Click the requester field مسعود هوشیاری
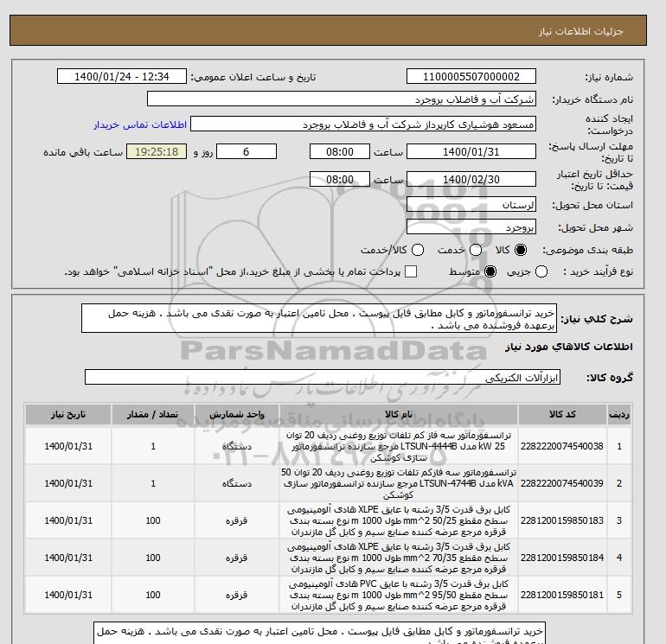Image resolution: width=666 pixels, height=644 pixels. click(363, 124)
